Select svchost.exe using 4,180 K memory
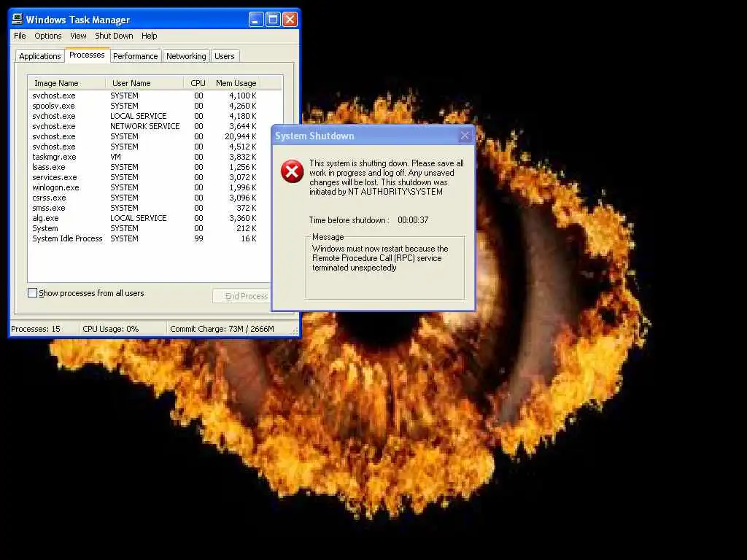 coord(144,116)
